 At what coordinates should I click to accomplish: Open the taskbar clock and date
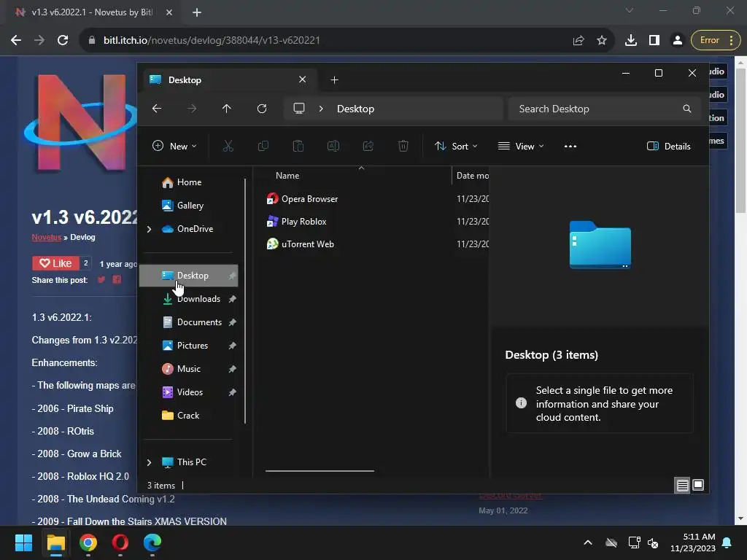click(693, 542)
